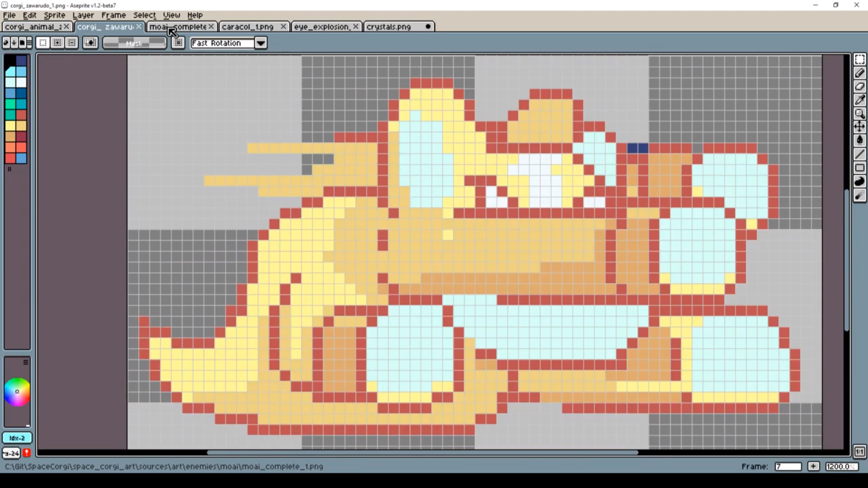Select the Pencil tool
The height and width of the screenshot is (488, 868).
[x=859, y=73]
